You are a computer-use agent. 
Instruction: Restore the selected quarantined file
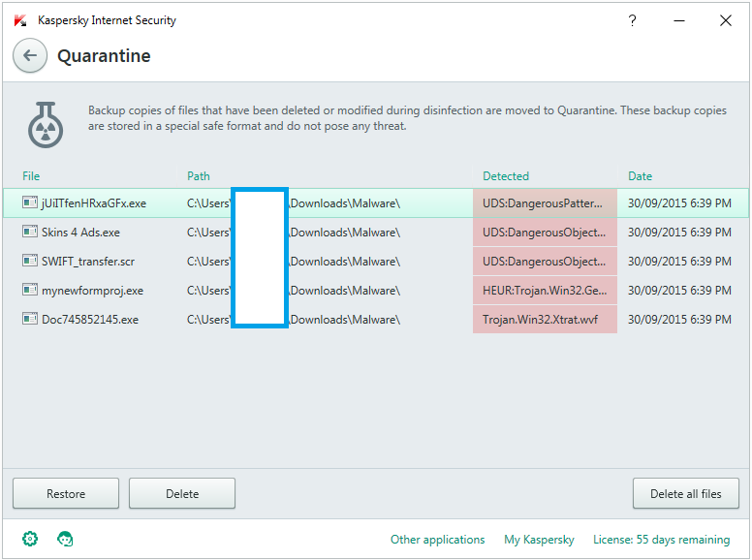pyautogui.click(x=66, y=493)
